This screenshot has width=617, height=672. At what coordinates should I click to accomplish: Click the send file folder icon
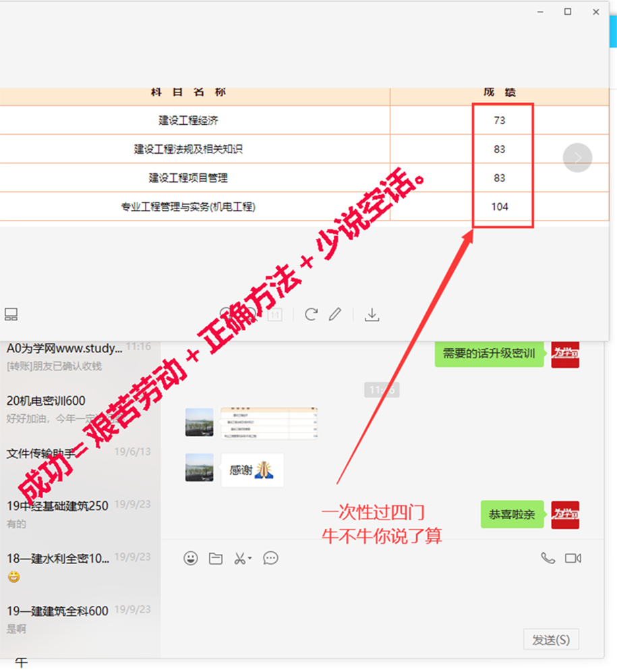coord(216,558)
